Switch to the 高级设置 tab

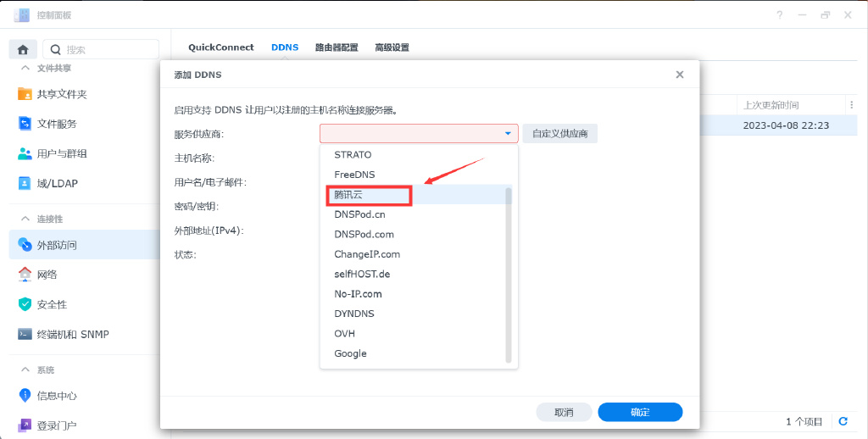click(392, 47)
